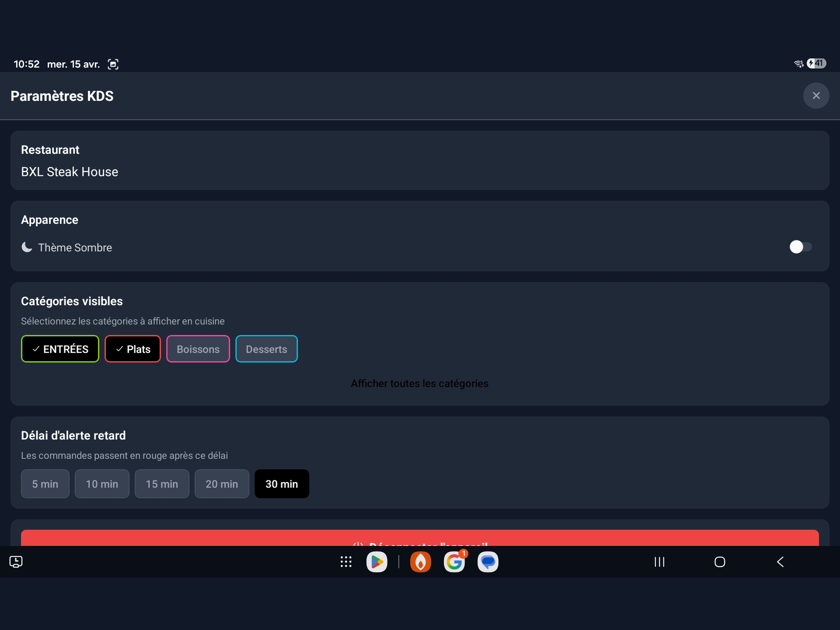Tap the Home navigation button
This screenshot has height=630, width=840.
pyautogui.click(x=719, y=562)
